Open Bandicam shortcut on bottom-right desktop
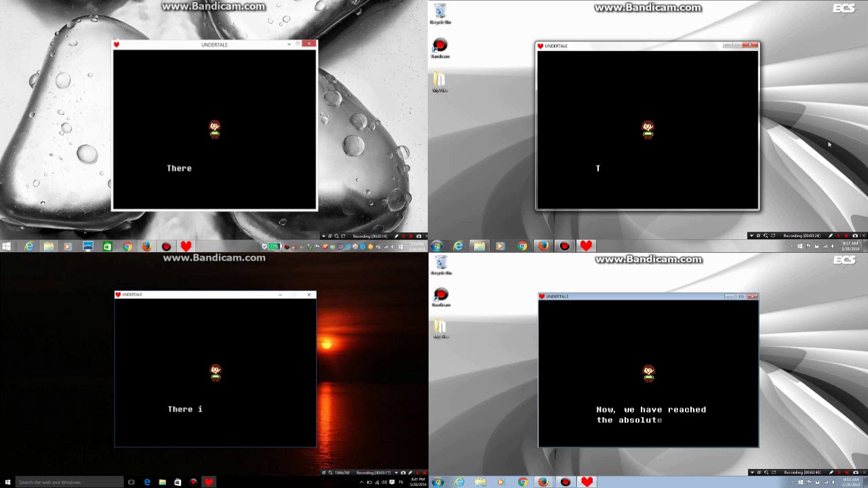 click(x=441, y=297)
